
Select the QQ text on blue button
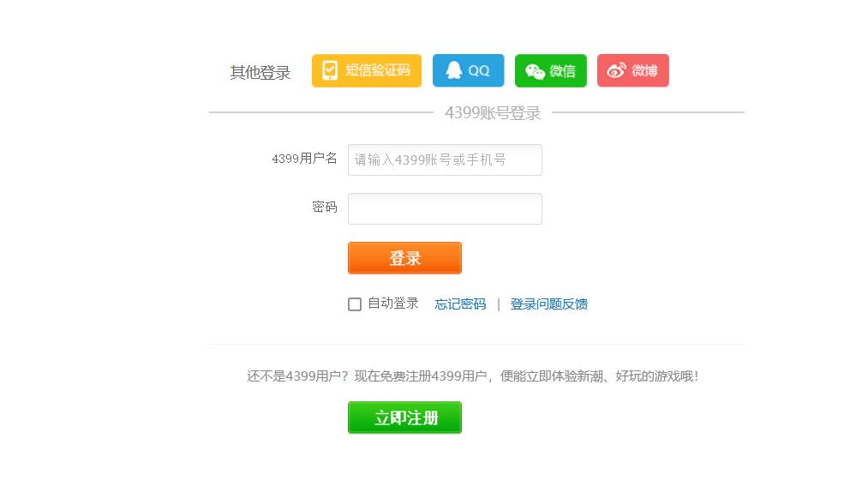(479, 71)
